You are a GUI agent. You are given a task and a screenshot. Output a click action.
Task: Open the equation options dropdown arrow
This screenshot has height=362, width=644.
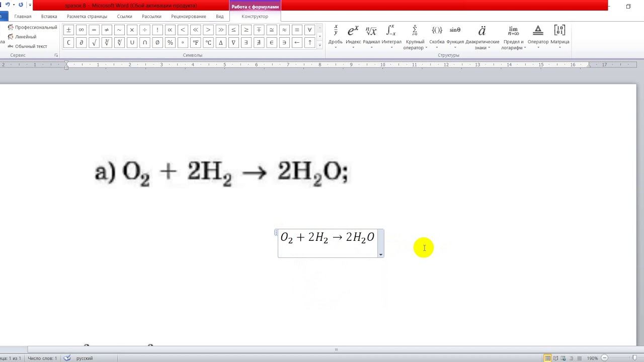(x=381, y=254)
